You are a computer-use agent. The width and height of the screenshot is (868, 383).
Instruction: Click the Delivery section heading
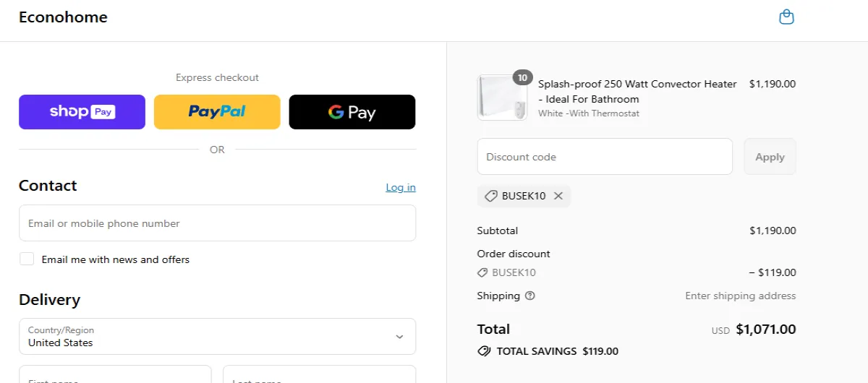pos(49,300)
